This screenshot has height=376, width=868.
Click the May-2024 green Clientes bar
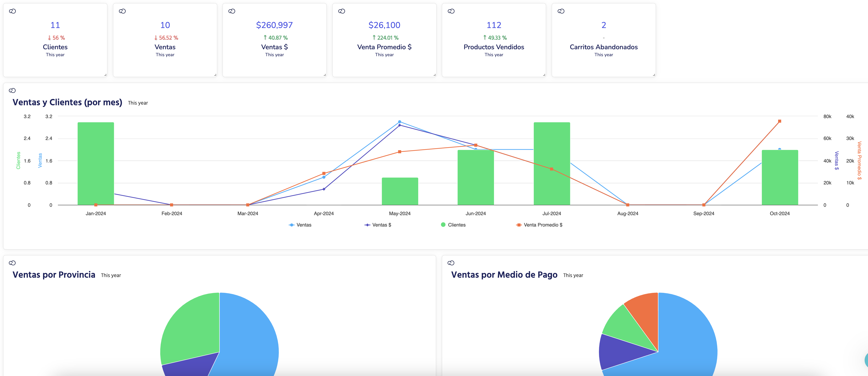[x=400, y=191]
